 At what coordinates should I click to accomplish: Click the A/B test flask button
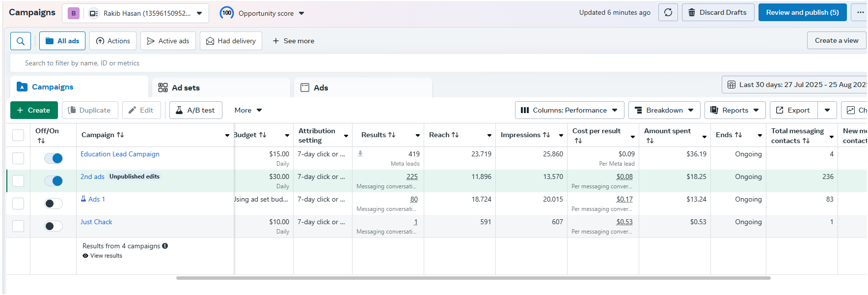195,110
